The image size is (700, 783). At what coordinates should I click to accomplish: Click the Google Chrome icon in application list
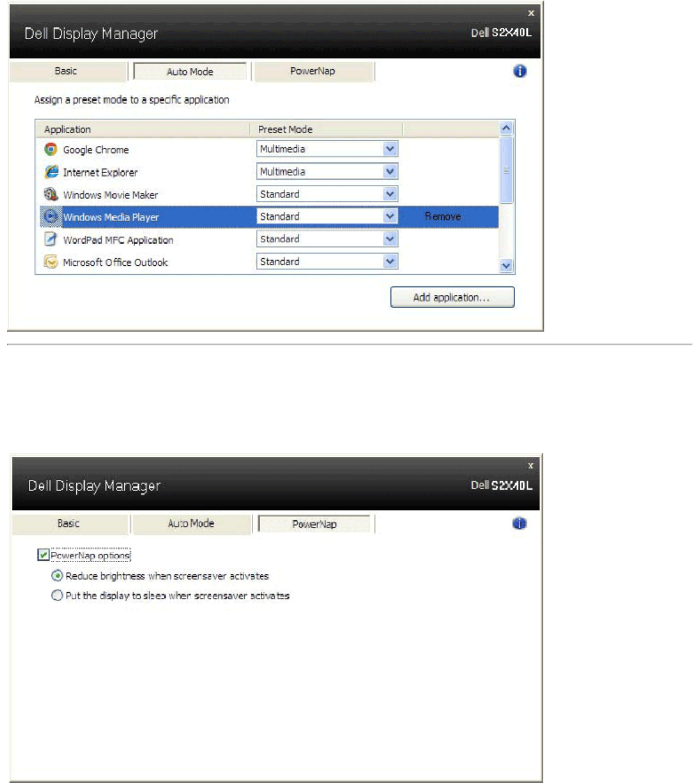51,150
